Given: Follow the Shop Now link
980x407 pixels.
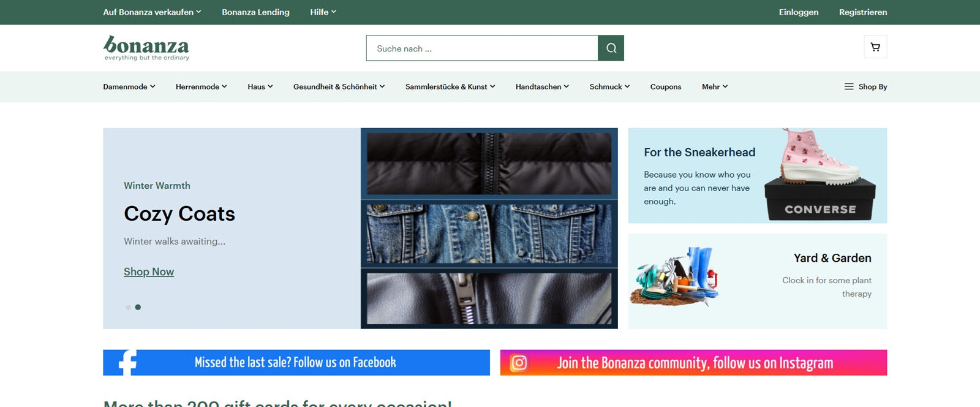Looking at the screenshot, I should click(x=149, y=272).
